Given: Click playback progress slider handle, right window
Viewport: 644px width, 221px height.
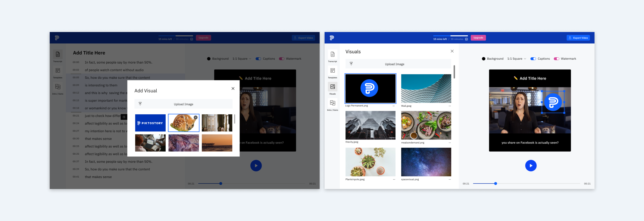Looking at the screenshot, I should tap(495, 184).
